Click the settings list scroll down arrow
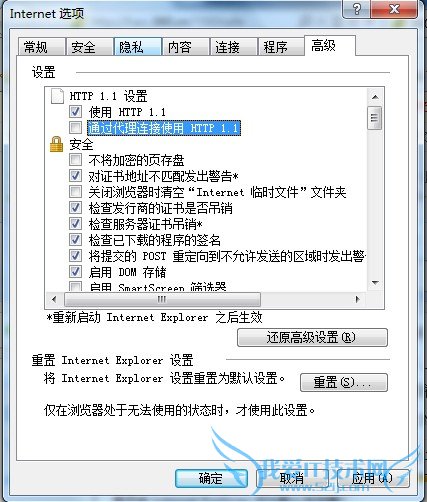Viewport: 427px width, 502px height. point(375,283)
